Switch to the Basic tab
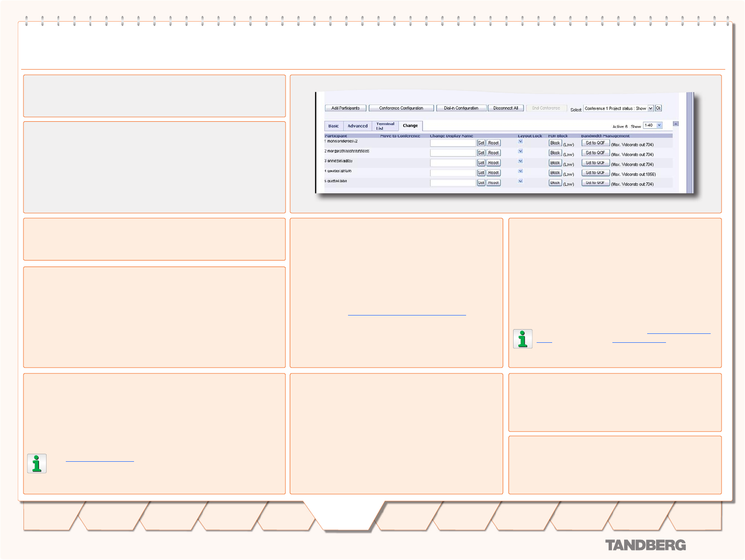Image resolution: width=745 pixels, height=560 pixels. pos(333,126)
